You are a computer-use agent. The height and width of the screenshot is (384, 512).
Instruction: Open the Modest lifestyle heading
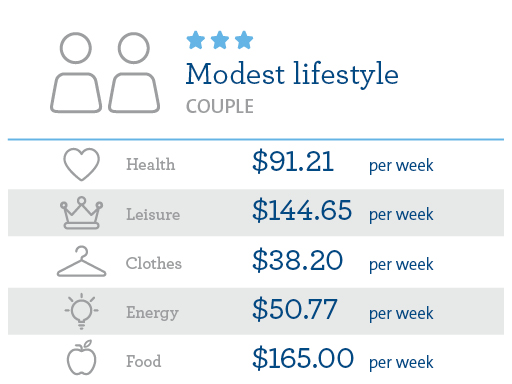(x=292, y=75)
